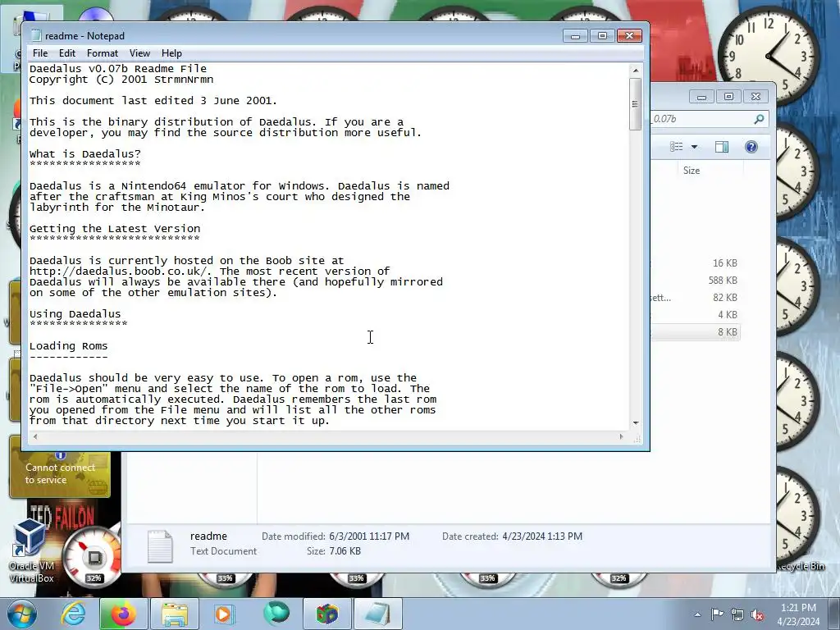Click search magnifier icon in Explorer window
The width and height of the screenshot is (840, 630).
click(x=759, y=119)
